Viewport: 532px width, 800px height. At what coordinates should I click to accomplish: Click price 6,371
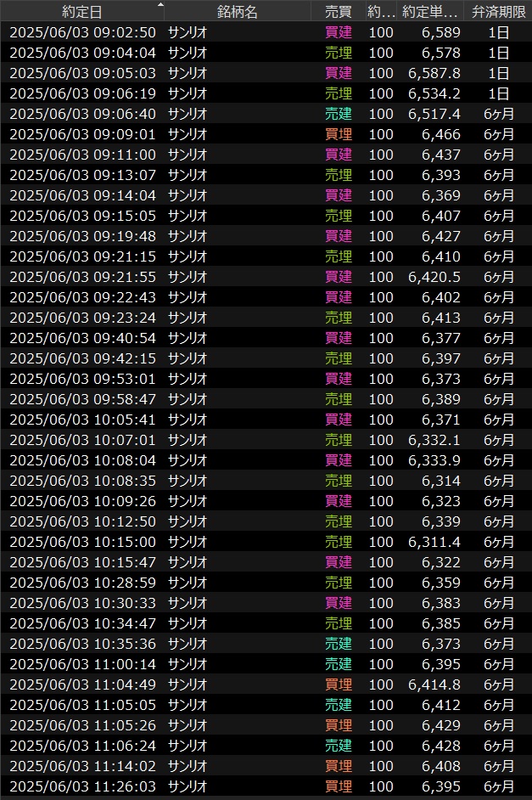(x=440, y=420)
